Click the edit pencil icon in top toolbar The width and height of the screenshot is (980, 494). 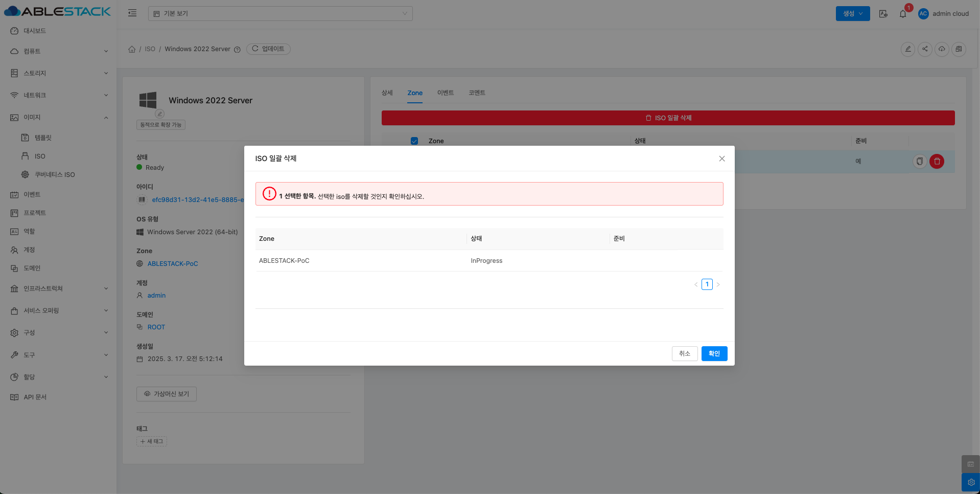click(x=907, y=49)
